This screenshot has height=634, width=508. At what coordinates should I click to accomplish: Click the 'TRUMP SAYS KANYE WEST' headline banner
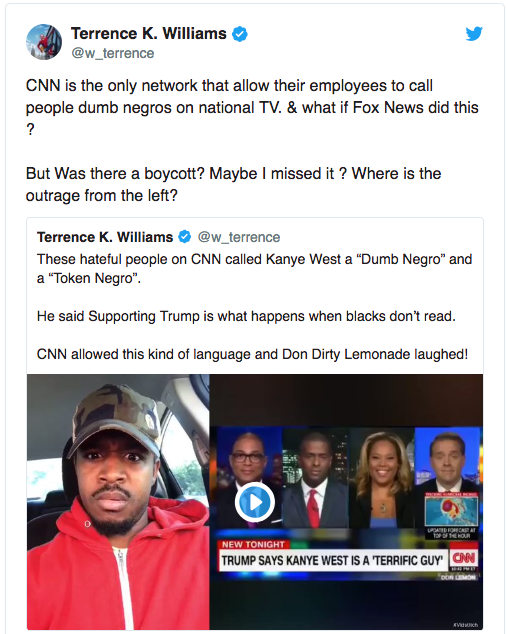click(333, 560)
